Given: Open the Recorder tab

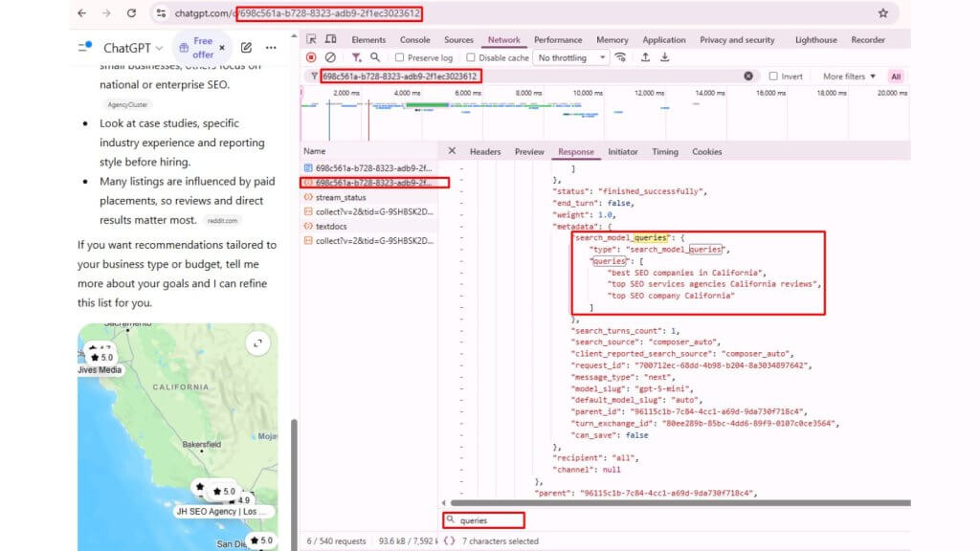Looking at the screenshot, I should 868,40.
